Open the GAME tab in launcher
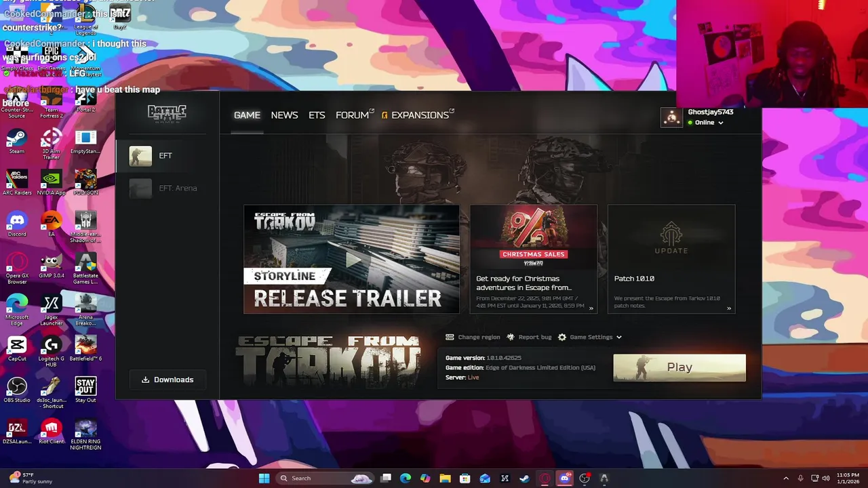The width and height of the screenshot is (868, 488). click(247, 115)
